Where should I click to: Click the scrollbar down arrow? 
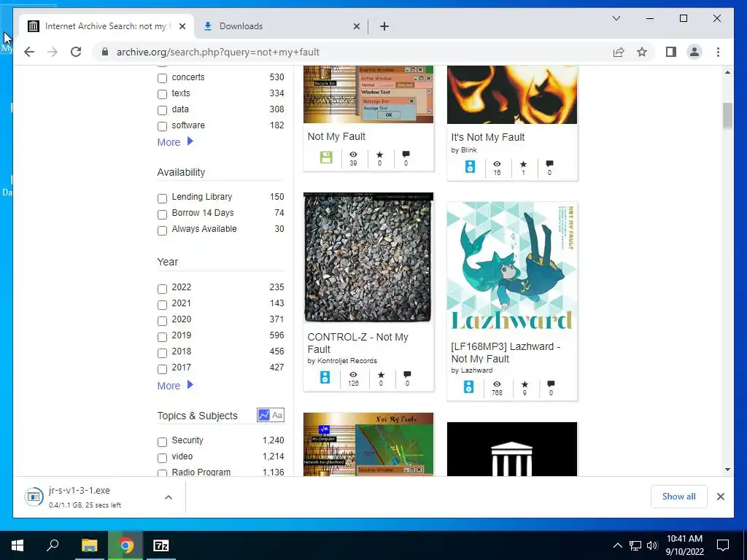click(x=727, y=469)
